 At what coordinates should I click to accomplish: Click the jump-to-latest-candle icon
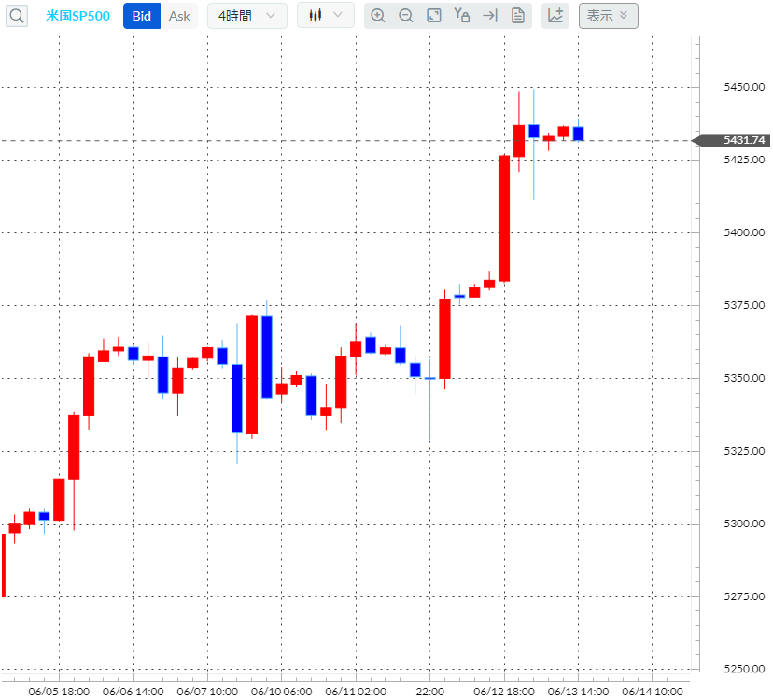[489, 15]
